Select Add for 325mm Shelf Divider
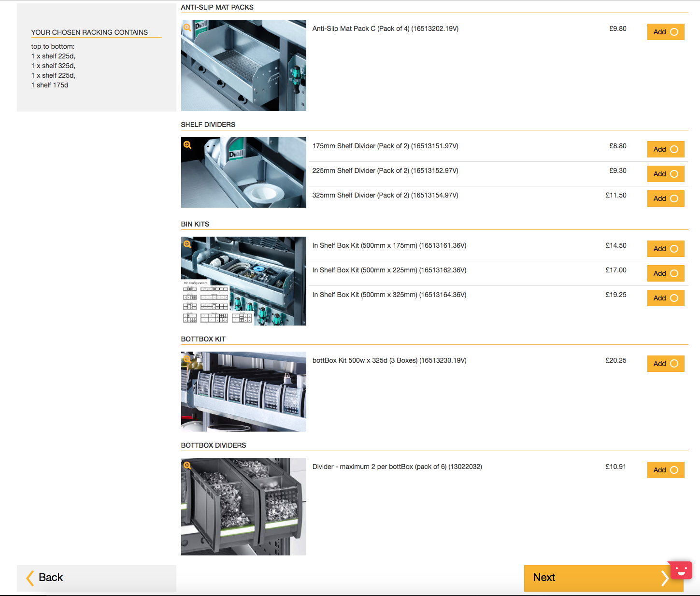The height and width of the screenshot is (596, 700). [665, 199]
